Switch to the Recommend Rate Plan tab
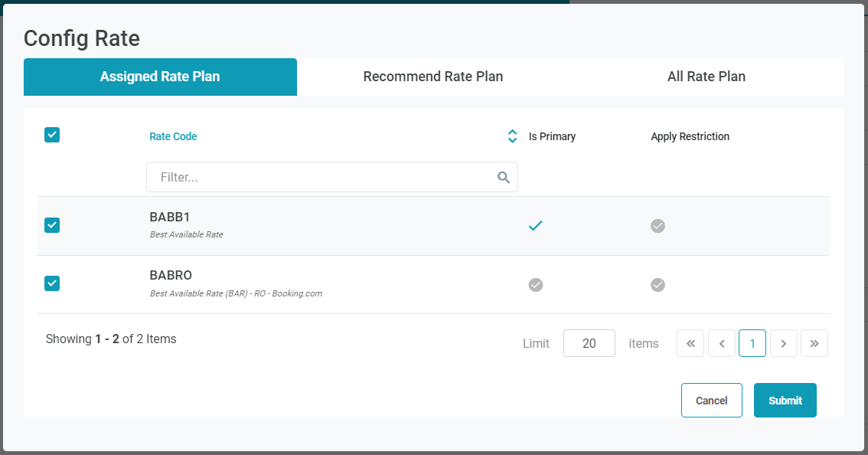 tap(433, 77)
